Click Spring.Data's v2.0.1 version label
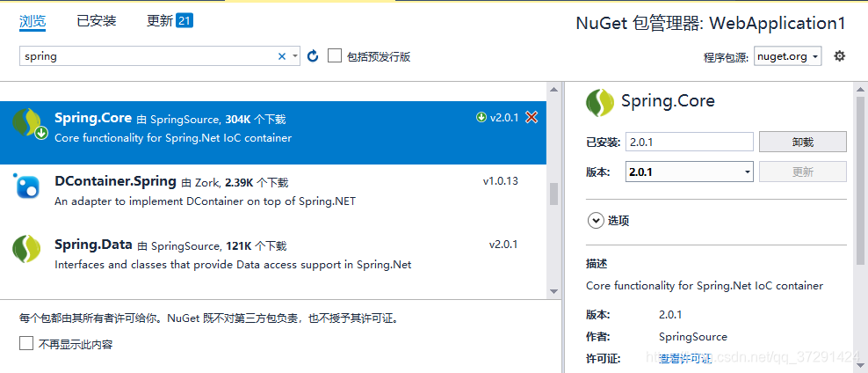Image resolution: width=868 pixels, height=373 pixels. point(503,244)
